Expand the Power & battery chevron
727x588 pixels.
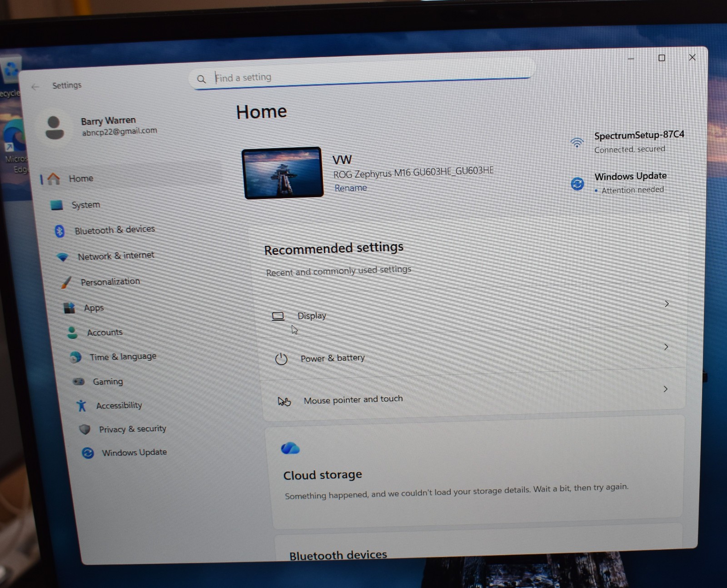pos(666,347)
